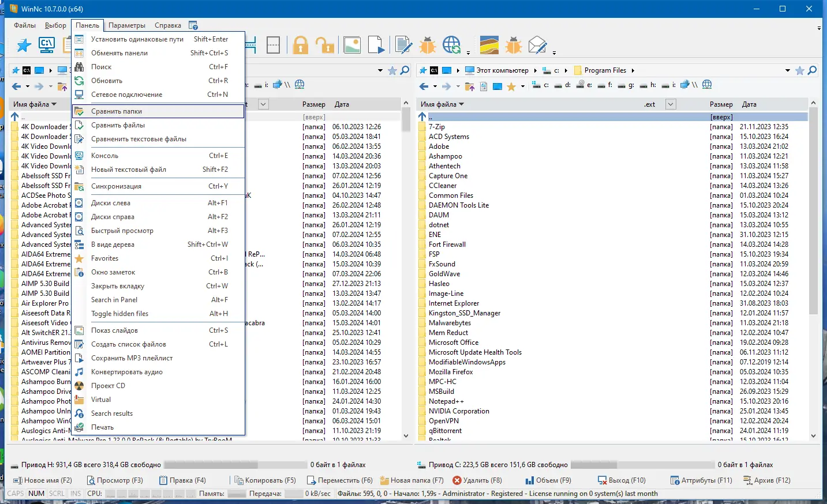Click the open padlock toolbar icon
The width and height of the screenshot is (827, 504).
(325, 45)
